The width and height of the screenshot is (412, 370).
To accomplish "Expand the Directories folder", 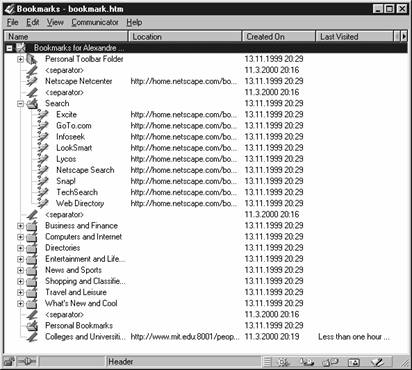I will click(20, 248).
